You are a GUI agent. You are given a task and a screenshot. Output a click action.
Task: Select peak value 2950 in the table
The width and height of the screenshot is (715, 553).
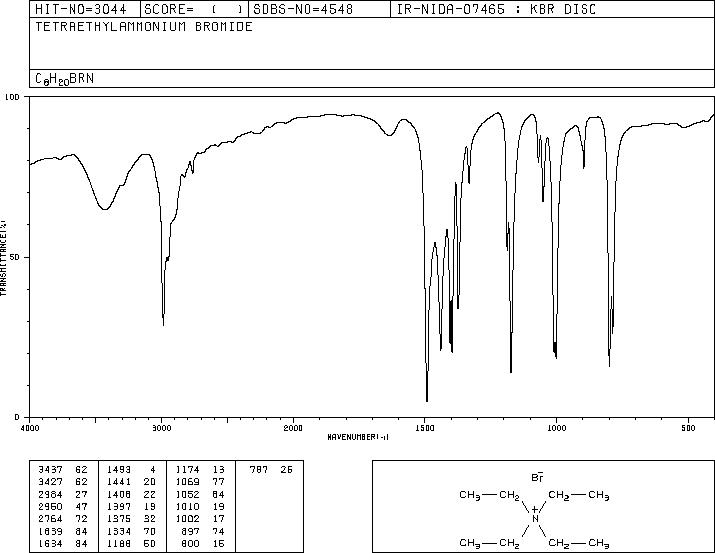pyautogui.click(x=51, y=506)
